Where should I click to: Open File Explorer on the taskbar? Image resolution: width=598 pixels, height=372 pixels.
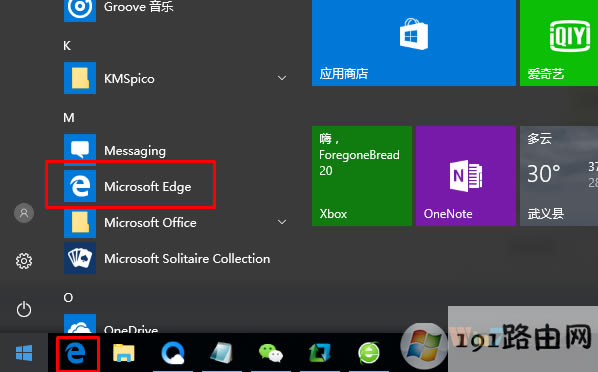[124, 353]
